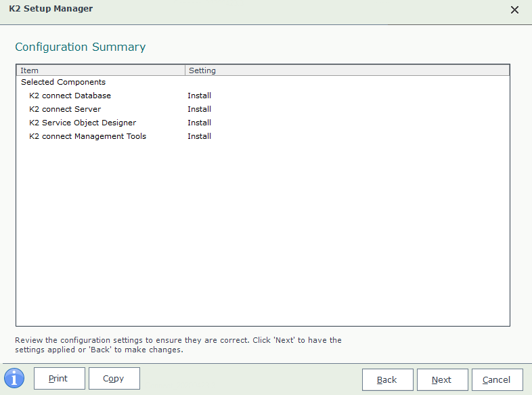
Task: Click Next to apply settings
Action: (x=443, y=379)
